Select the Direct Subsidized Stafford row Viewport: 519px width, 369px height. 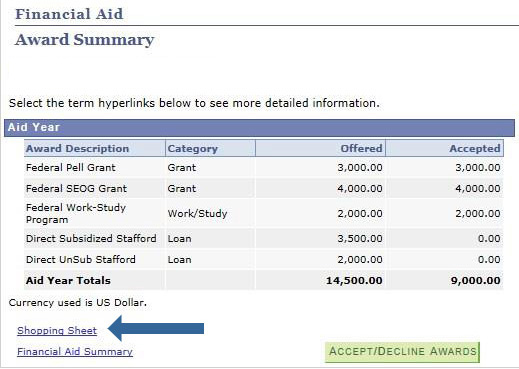coord(264,238)
